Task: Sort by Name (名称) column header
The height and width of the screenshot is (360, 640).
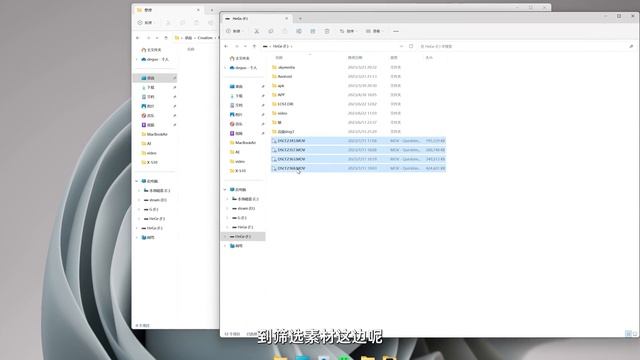Action: (x=279, y=58)
